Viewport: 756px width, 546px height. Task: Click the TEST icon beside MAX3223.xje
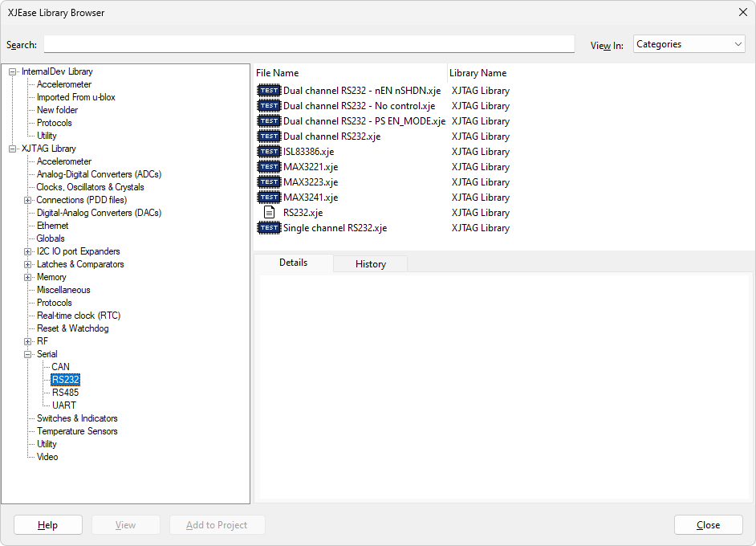pyautogui.click(x=269, y=182)
